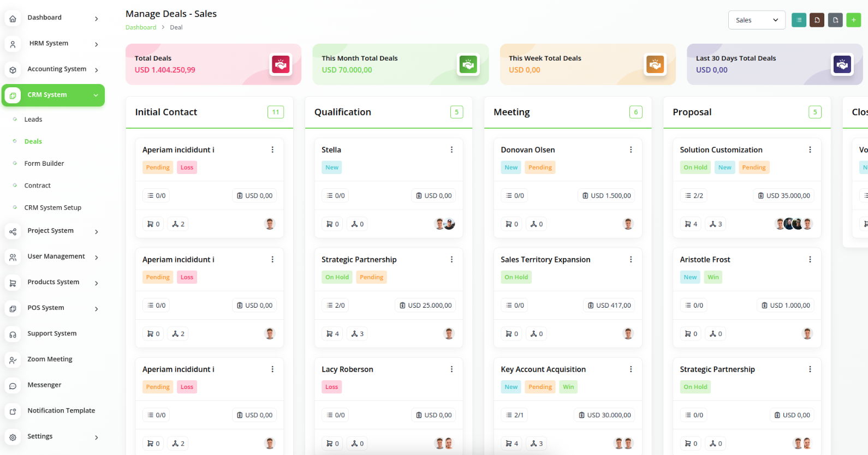Screen dimensions: 868x455
Task: Switch to list view using teal icon
Action: pyautogui.click(x=799, y=20)
